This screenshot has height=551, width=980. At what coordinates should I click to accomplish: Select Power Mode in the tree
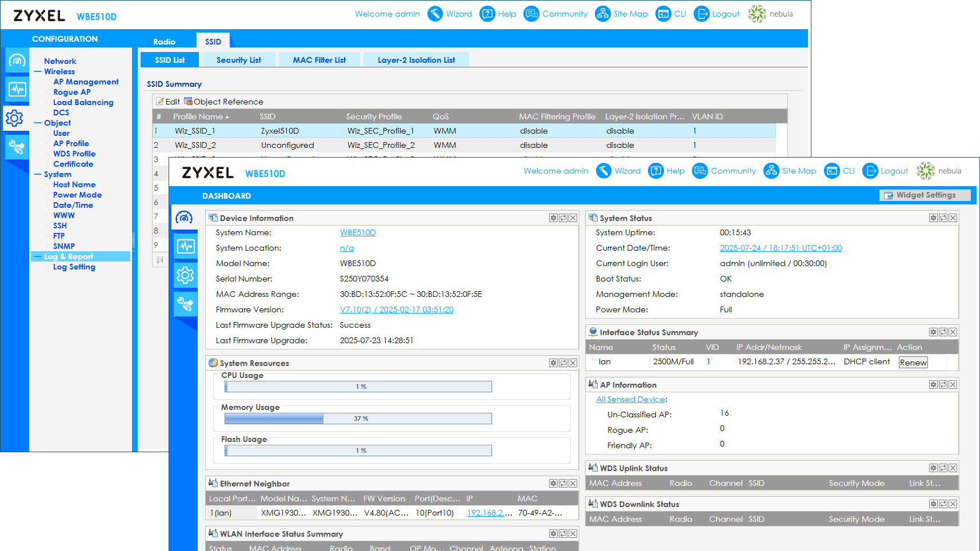(x=77, y=195)
